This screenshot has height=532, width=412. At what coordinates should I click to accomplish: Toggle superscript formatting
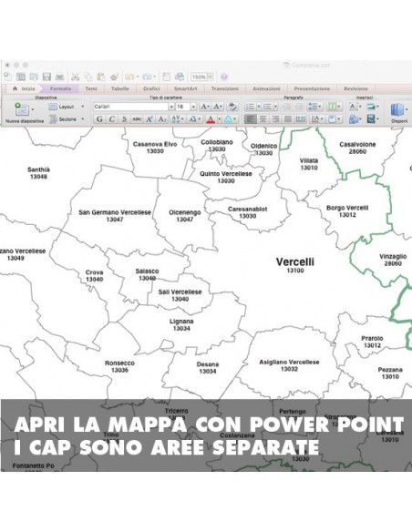pyautogui.click(x=149, y=119)
